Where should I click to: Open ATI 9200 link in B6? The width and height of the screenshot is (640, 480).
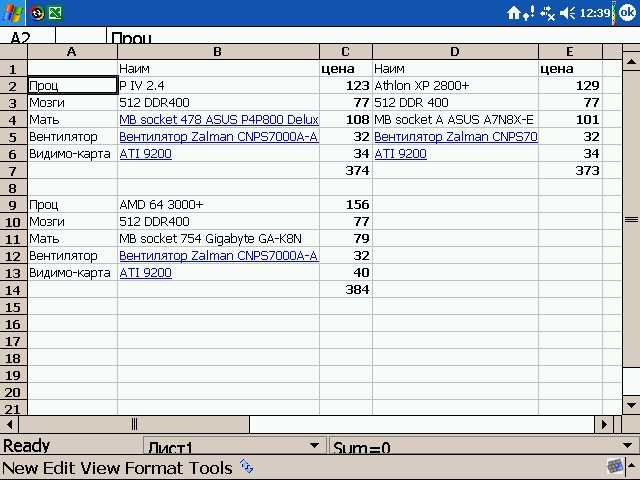pos(145,154)
